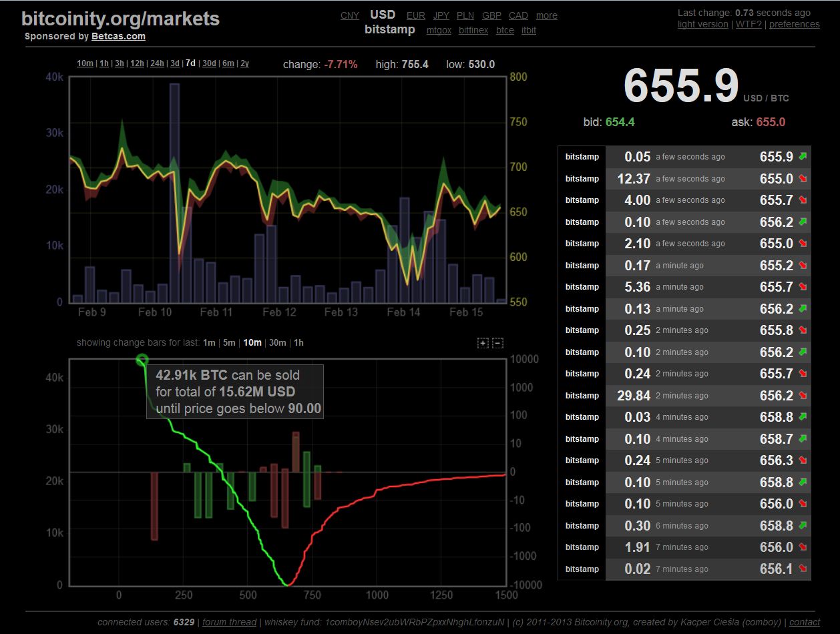Viewport: 840px width, 634px height.
Task: Click the Feb 12 label on price chart
Action: [279, 312]
